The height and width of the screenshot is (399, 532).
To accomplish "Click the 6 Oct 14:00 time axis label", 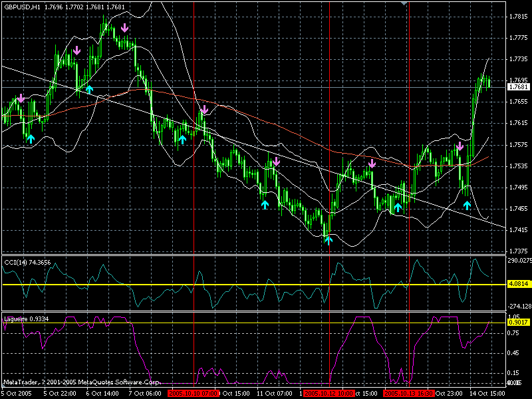I will coord(102,394).
